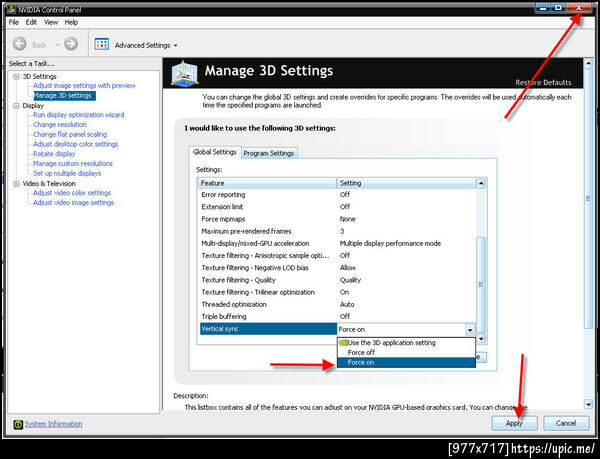This screenshot has height=459, width=600.
Task: Maximize the NVIDIA Control Panel window
Action: tap(558, 8)
